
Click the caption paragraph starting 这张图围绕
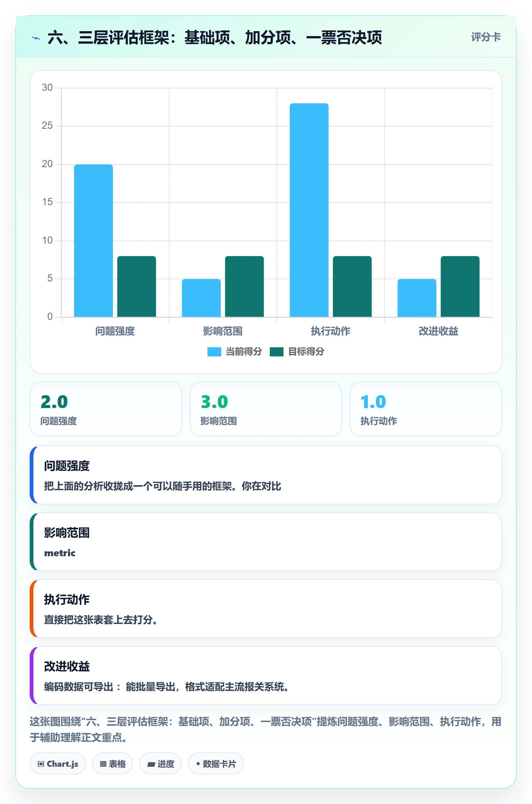click(266, 730)
